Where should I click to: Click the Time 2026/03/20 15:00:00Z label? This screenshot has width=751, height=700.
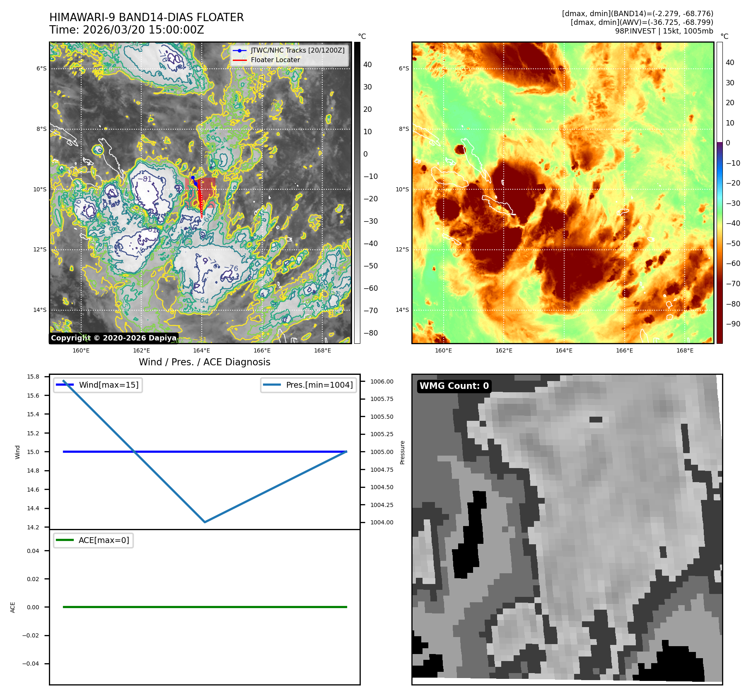point(126,30)
